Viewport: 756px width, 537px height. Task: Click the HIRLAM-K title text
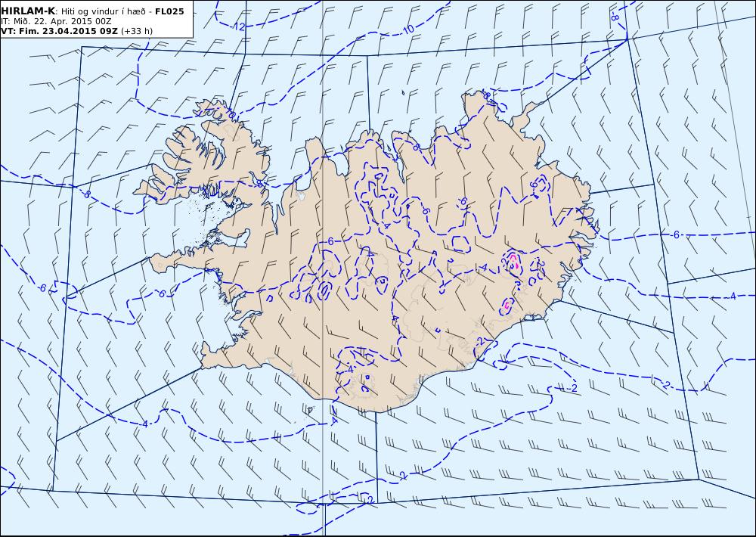29,11
